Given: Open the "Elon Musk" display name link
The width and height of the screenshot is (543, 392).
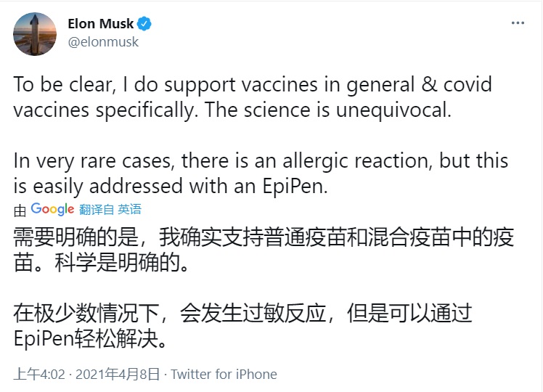Looking at the screenshot, I should (100, 24).
